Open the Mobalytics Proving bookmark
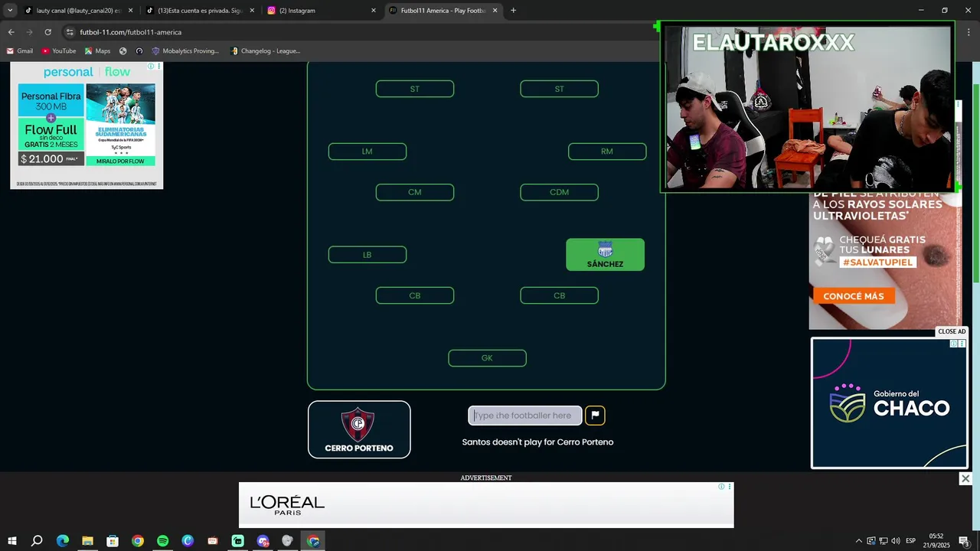The width and height of the screenshot is (980, 551). click(x=185, y=51)
